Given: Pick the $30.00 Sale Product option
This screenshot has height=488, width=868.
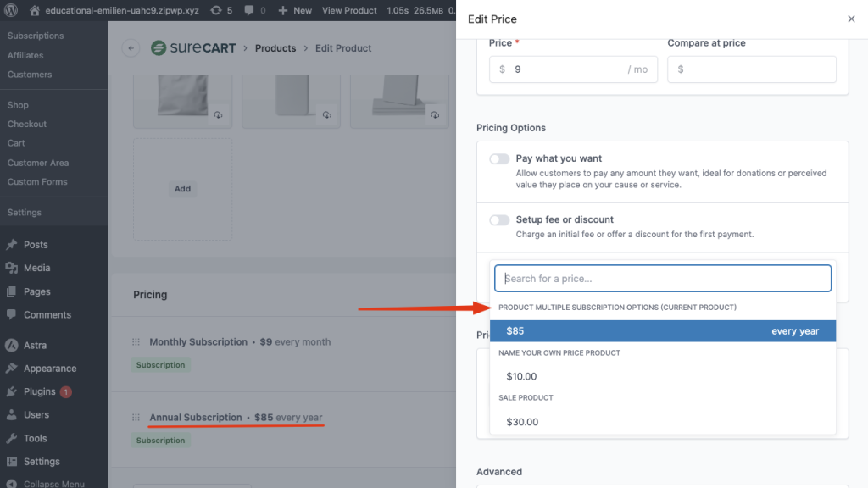Looking at the screenshot, I should pos(521,422).
